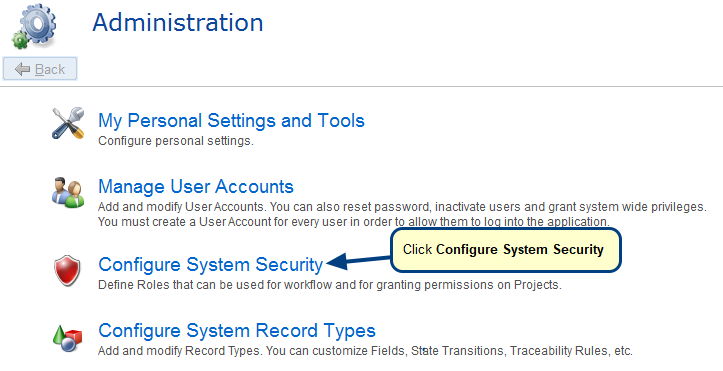Viewport: 723px width, 371px height.
Task: Click the 'Define Roles' description text
Action: pos(330,285)
